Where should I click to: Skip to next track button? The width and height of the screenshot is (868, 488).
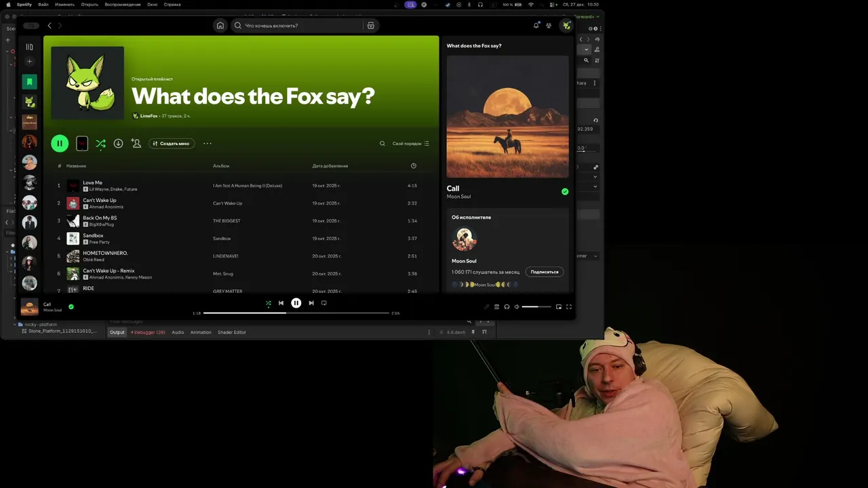pos(311,303)
